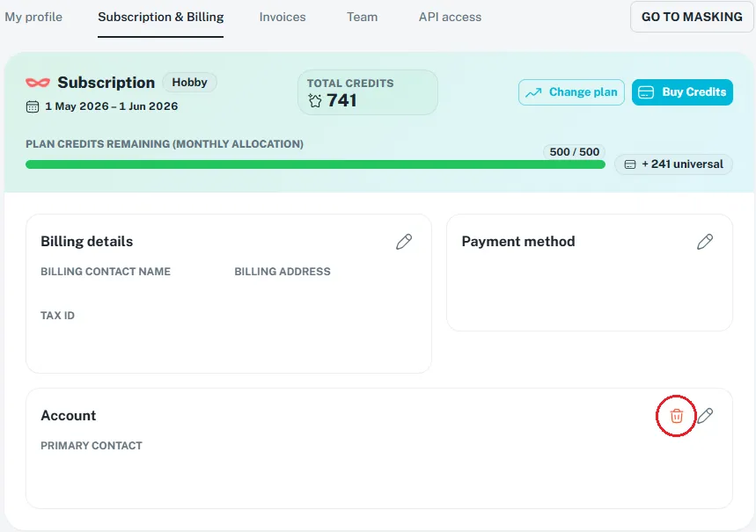Click the BILLING CONTACT NAME label
The width and height of the screenshot is (756, 532).
coord(106,272)
